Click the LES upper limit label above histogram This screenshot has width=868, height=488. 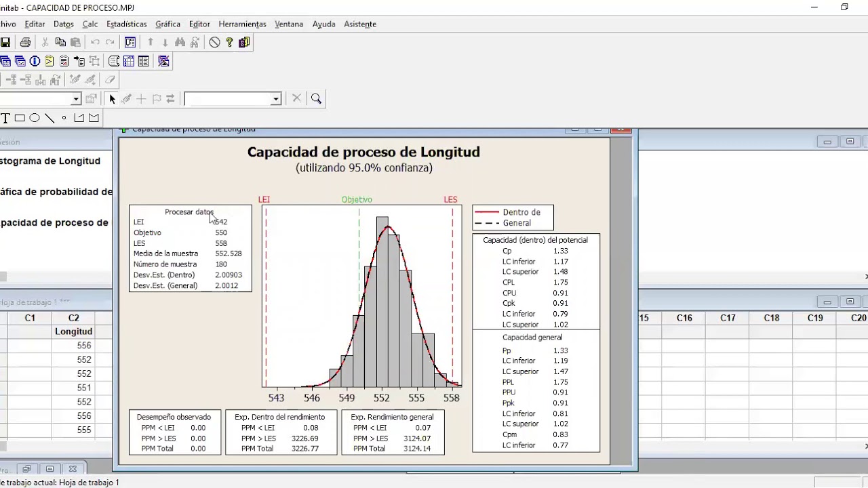click(x=450, y=199)
